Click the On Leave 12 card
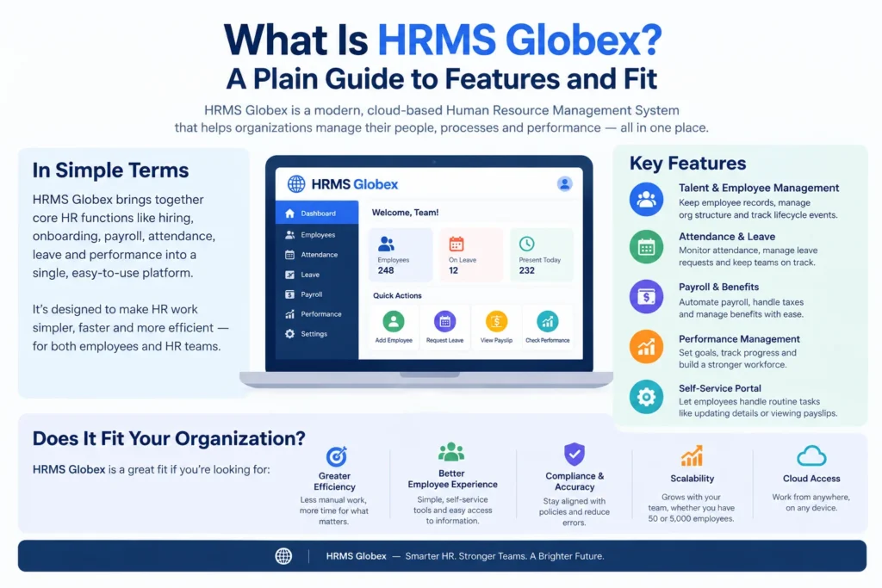This screenshot has width=882, height=588. (x=471, y=255)
